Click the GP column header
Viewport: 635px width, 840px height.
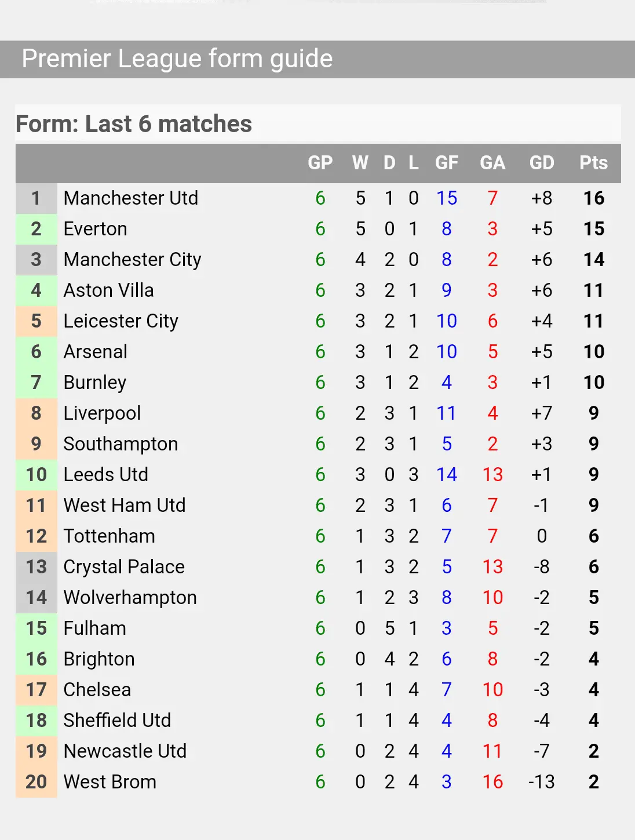click(320, 163)
